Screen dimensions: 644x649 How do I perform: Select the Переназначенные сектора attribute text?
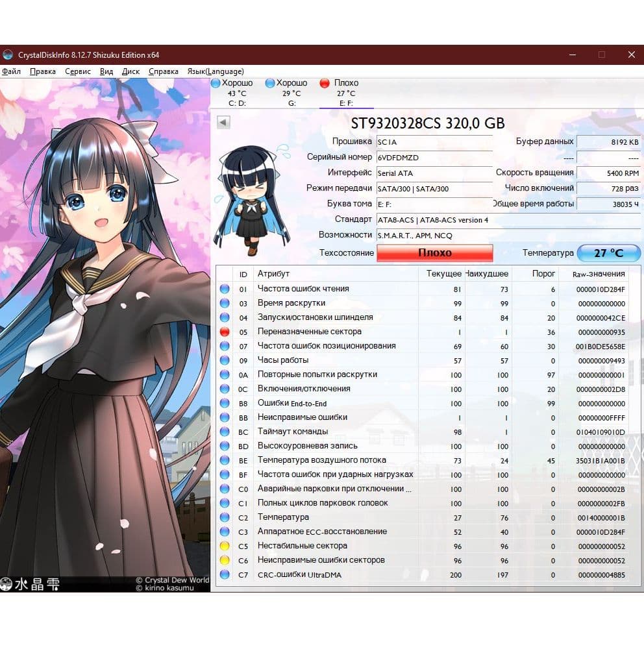click(x=310, y=332)
